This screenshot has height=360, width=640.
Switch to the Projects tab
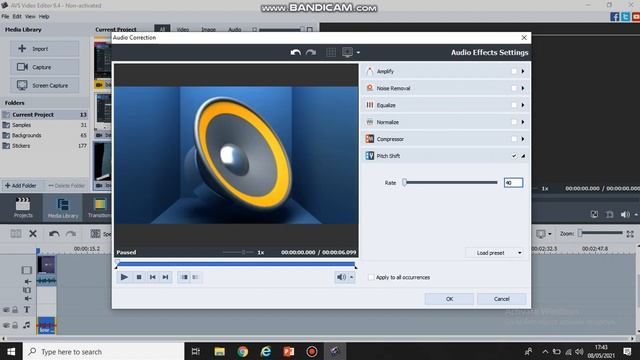pyautogui.click(x=23, y=208)
